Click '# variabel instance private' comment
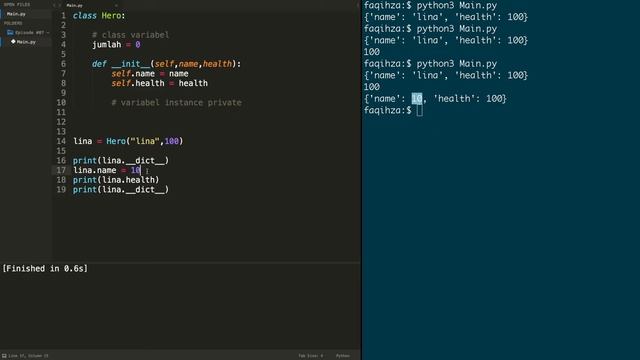The width and height of the screenshot is (640, 360). [x=176, y=103]
